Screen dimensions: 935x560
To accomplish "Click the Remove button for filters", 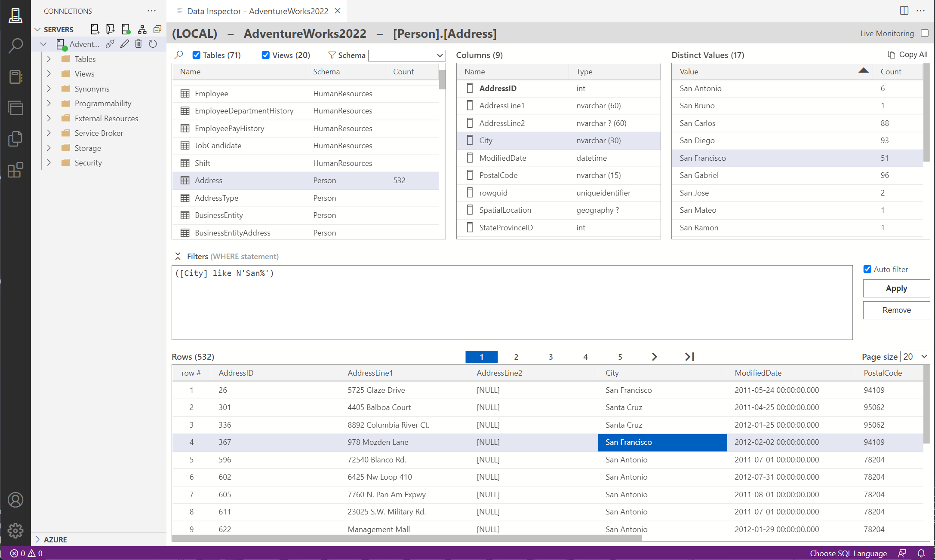I will 896,309.
